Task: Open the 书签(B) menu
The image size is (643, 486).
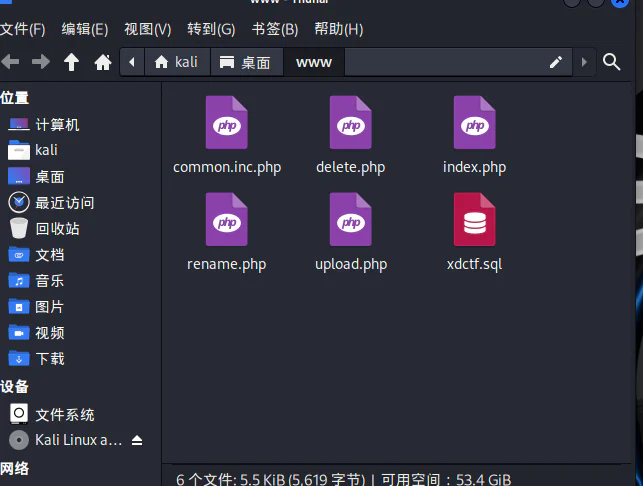Action: 275,30
